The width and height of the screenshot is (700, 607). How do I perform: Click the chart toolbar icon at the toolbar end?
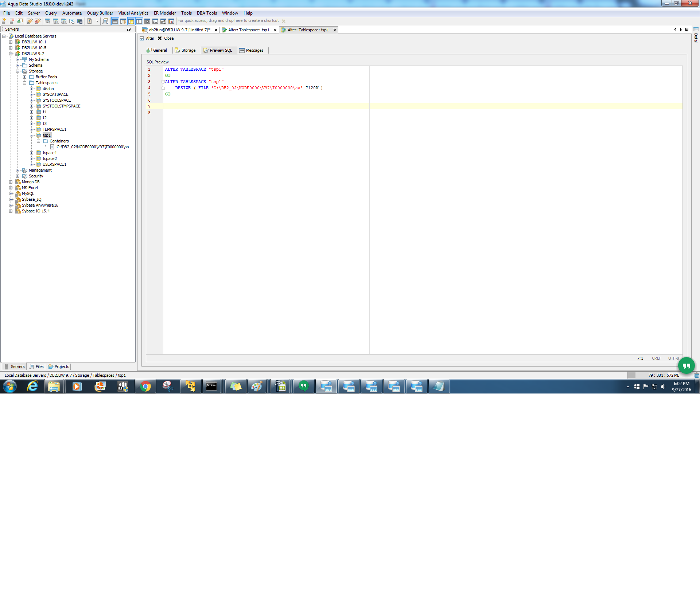coord(171,21)
